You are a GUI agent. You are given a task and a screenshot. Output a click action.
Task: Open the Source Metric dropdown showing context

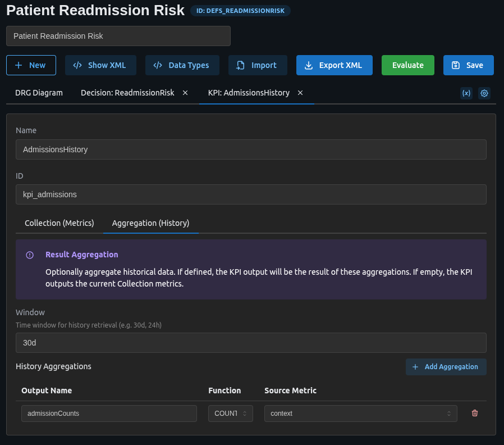click(360, 413)
